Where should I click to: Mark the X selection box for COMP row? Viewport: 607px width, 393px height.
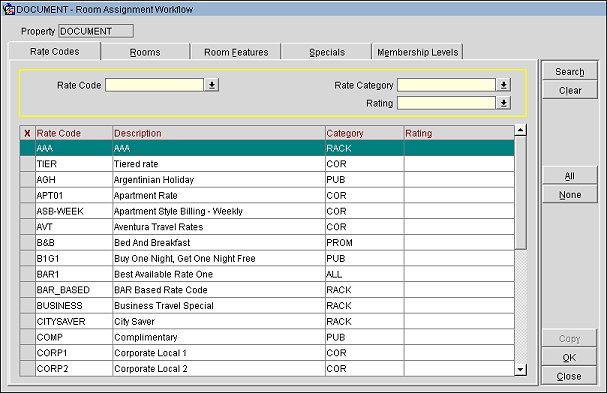click(x=27, y=337)
